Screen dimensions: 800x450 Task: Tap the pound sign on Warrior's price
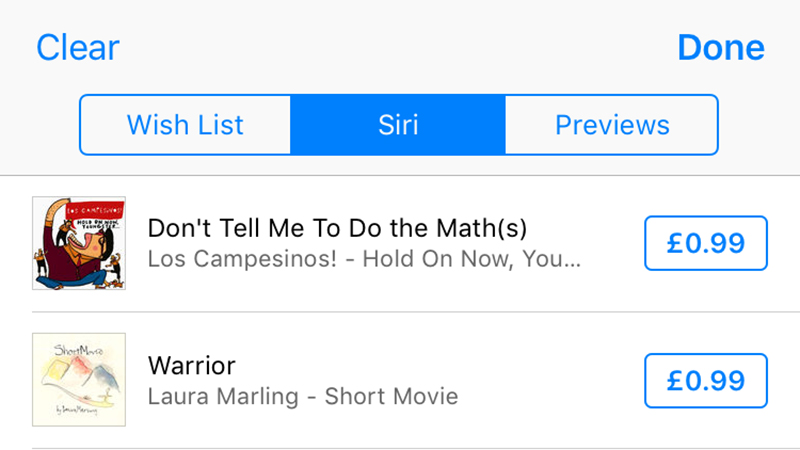click(x=675, y=381)
